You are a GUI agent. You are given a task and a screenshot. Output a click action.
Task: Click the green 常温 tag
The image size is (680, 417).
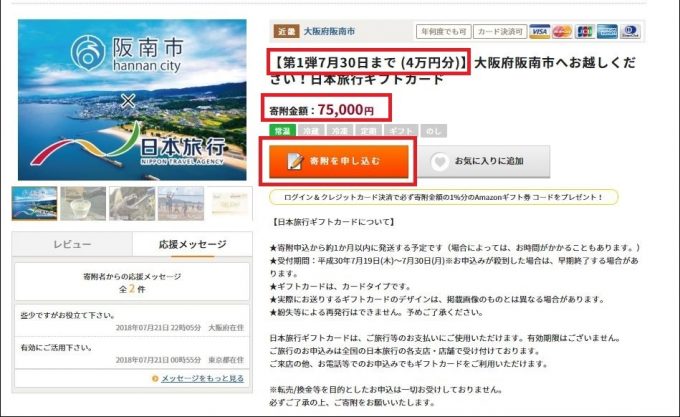282,130
